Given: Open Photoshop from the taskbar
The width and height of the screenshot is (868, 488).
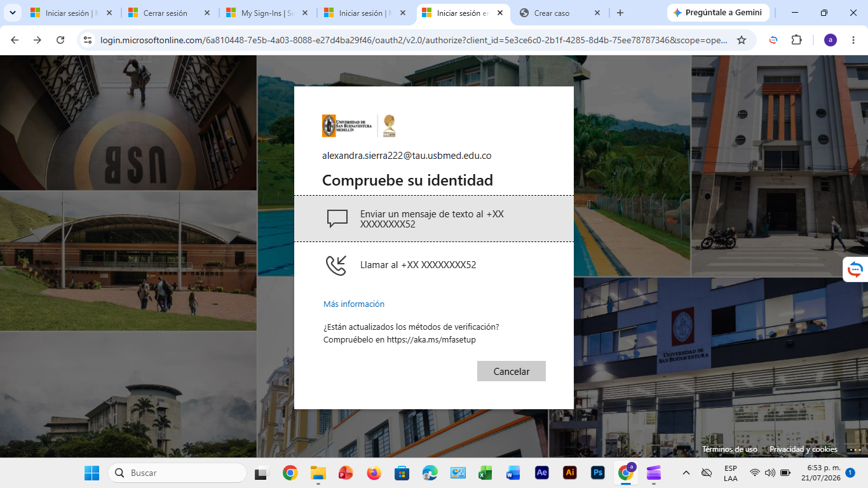Looking at the screenshot, I should pos(597,473).
